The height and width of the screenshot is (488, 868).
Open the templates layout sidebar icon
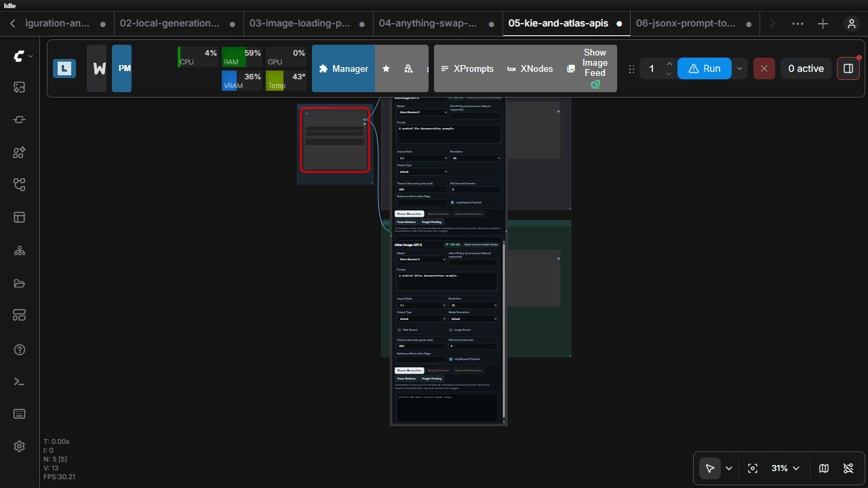point(19,218)
